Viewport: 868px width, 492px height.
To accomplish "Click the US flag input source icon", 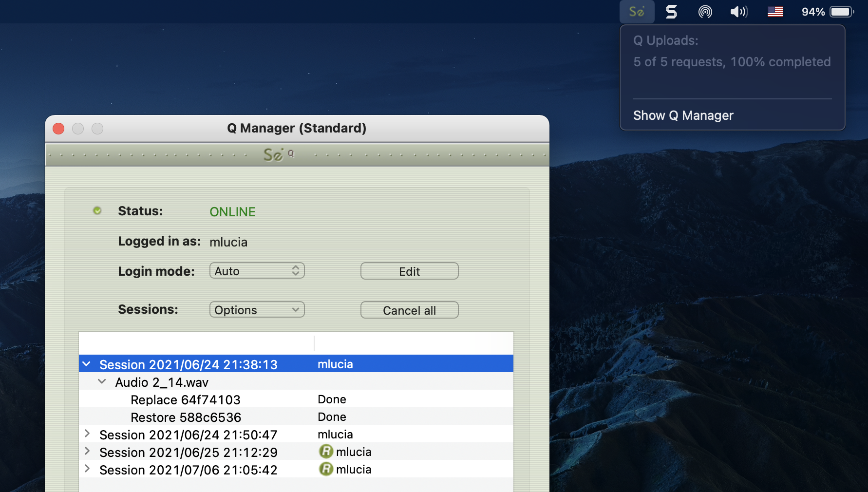I will point(775,12).
